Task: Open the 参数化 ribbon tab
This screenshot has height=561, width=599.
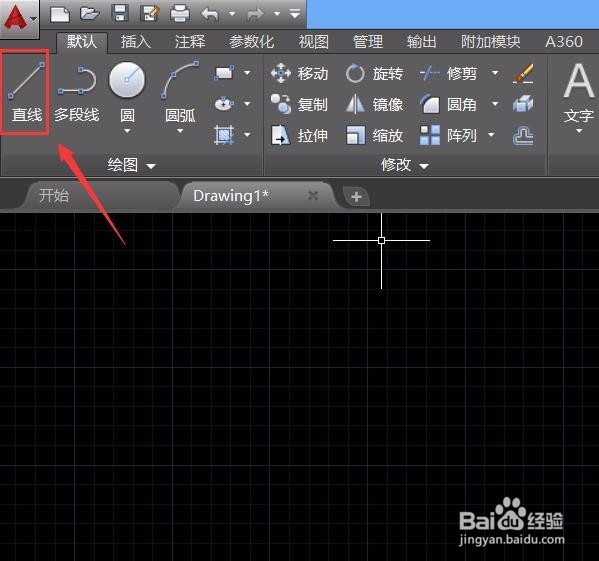Action: coord(251,42)
